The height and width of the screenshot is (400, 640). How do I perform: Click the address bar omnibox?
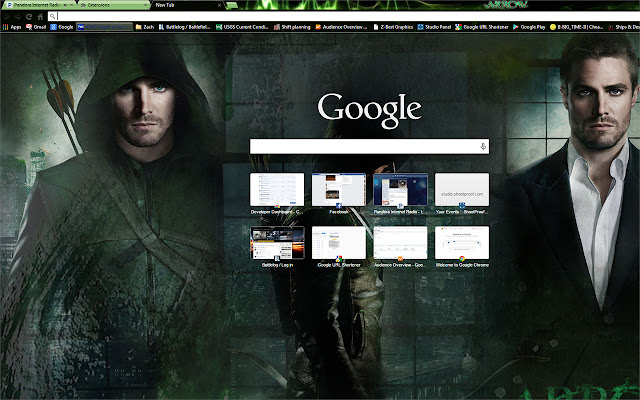(344, 16)
